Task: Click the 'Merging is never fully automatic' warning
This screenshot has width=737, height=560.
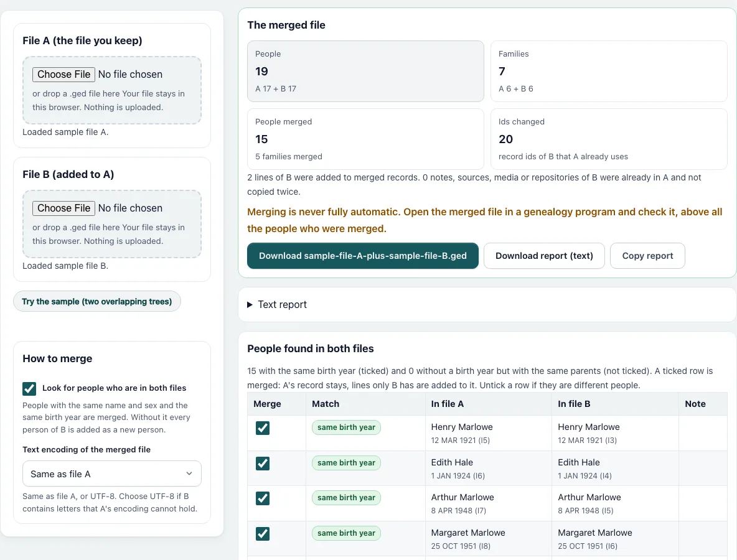Action: click(x=485, y=220)
